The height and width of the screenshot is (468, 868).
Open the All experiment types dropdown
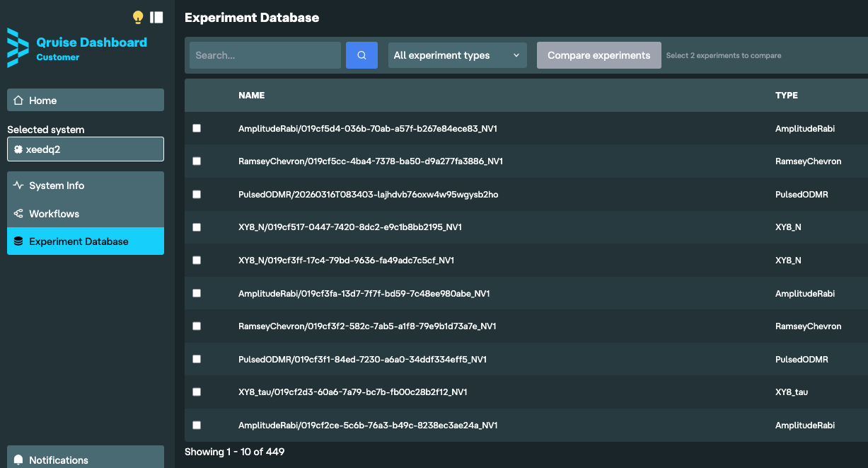457,55
